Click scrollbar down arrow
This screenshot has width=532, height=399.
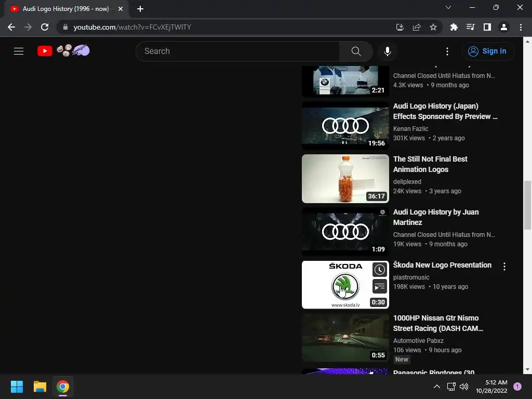click(527, 369)
